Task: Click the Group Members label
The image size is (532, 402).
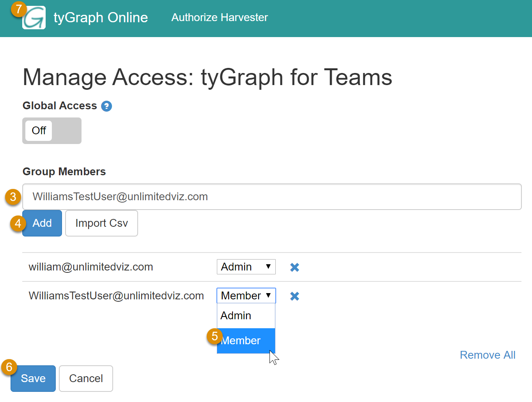Action: [x=64, y=172]
